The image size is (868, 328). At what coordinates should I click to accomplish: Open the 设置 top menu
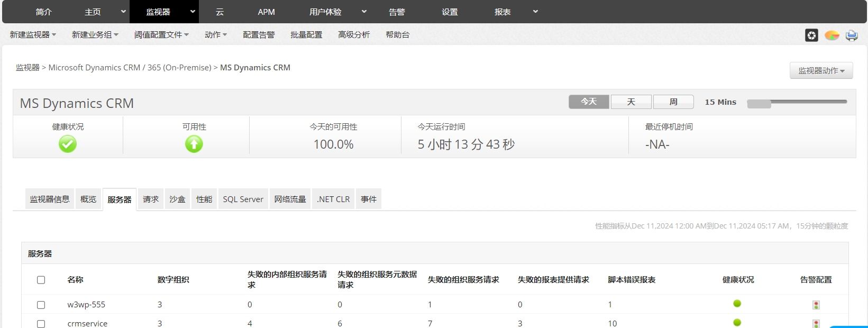(x=450, y=12)
